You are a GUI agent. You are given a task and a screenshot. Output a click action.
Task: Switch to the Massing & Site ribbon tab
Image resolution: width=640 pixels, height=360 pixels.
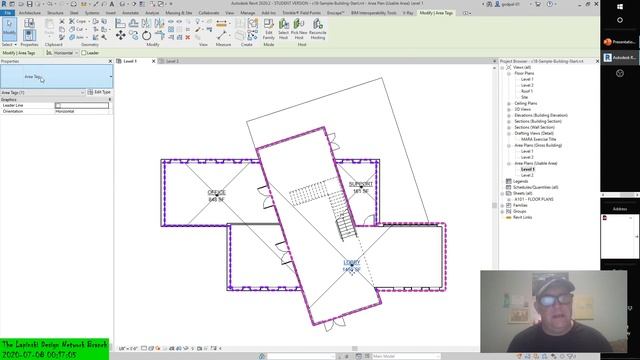pos(179,13)
